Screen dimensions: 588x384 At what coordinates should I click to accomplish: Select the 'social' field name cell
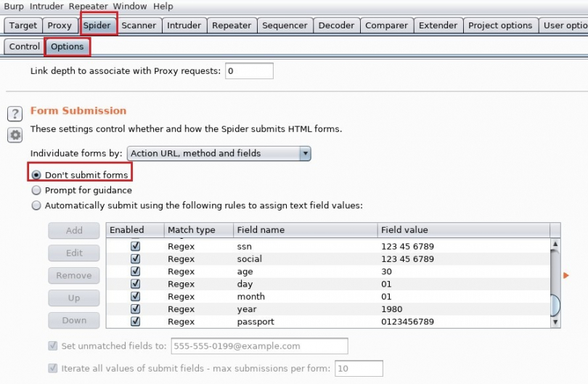point(305,258)
